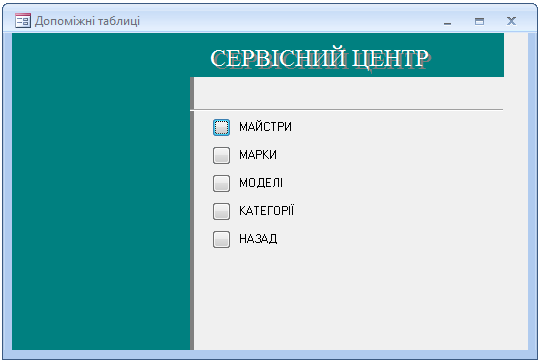
Task: Click the square button next to МОДЕЛІ
Action: click(221, 183)
